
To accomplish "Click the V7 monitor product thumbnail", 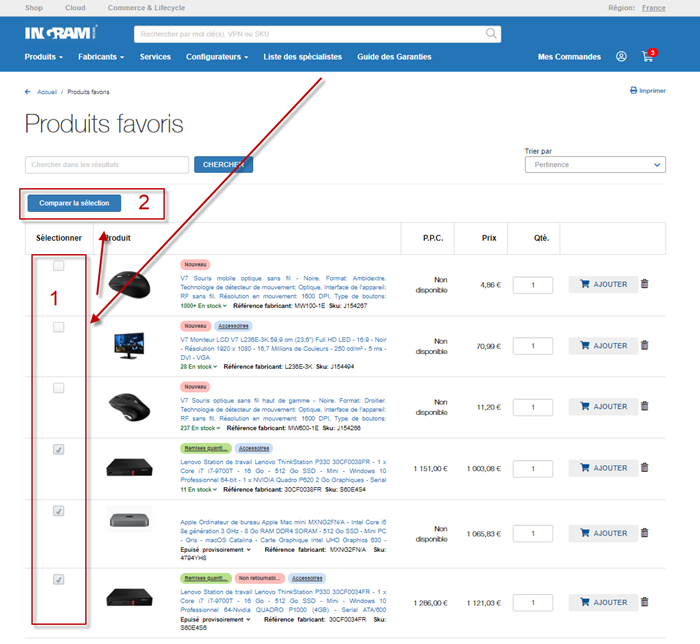I will coord(129,345).
